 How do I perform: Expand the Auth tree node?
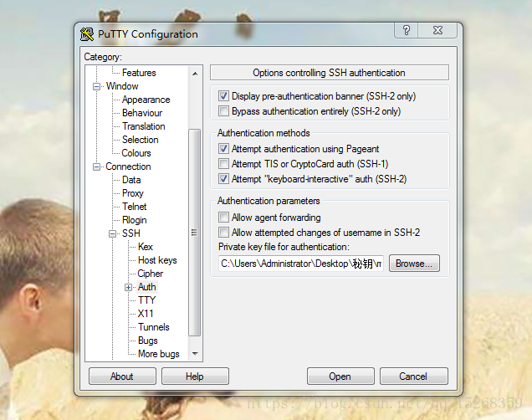(128, 288)
